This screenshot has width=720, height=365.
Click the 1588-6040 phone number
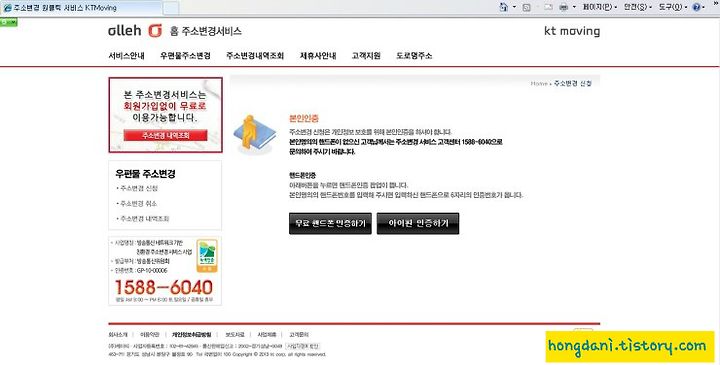coord(163,287)
